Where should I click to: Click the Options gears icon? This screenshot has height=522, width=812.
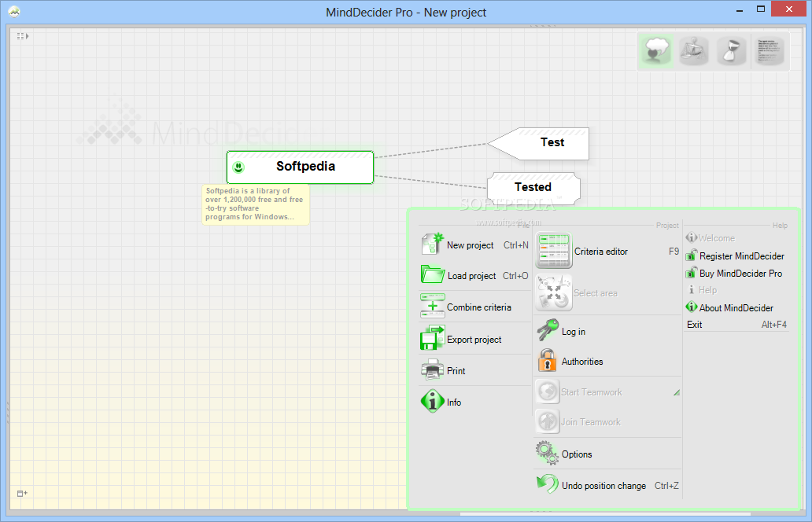(547, 453)
